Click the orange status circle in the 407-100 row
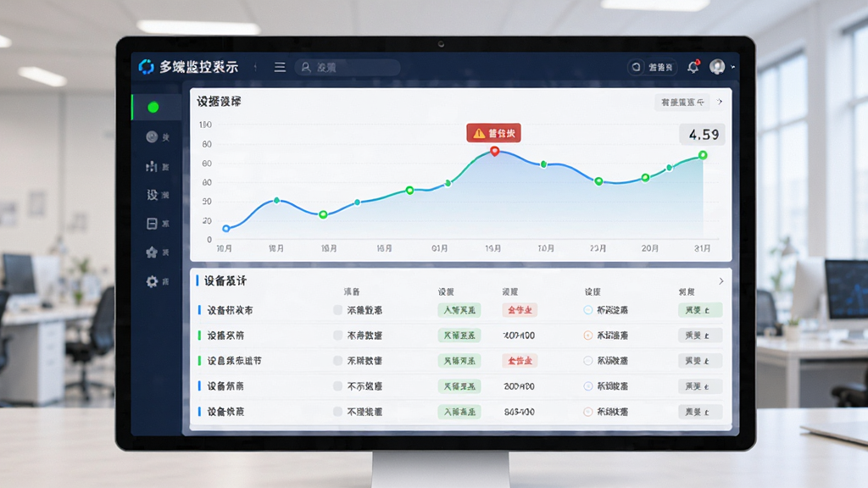The height and width of the screenshot is (488, 868). (x=588, y=335)
